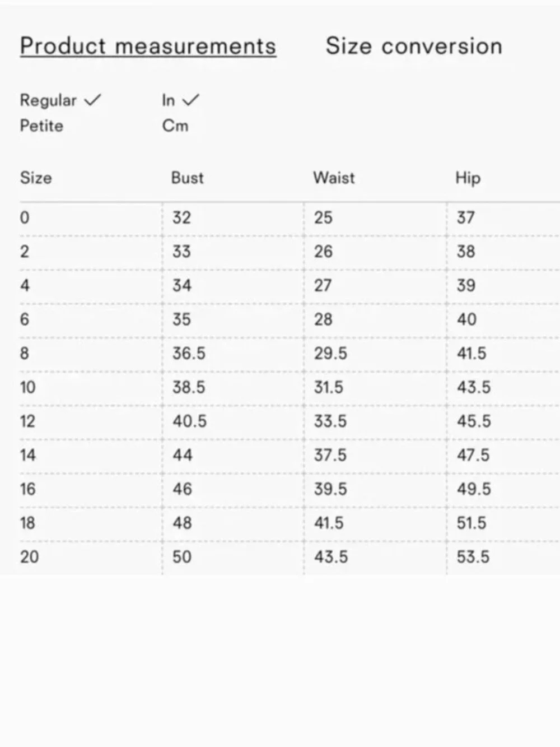This screenshot has width=560, height=747.
Task: Click waist value 33.5 for size 12
Action: pyautogui.click(x=330, y=421)
